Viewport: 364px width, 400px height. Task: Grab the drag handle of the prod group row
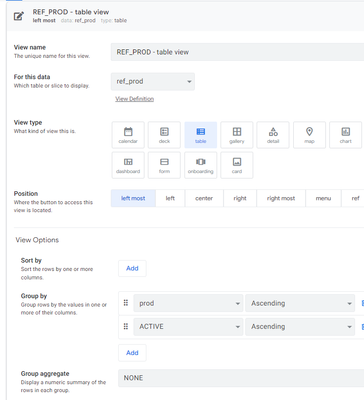tap(126, 303)
